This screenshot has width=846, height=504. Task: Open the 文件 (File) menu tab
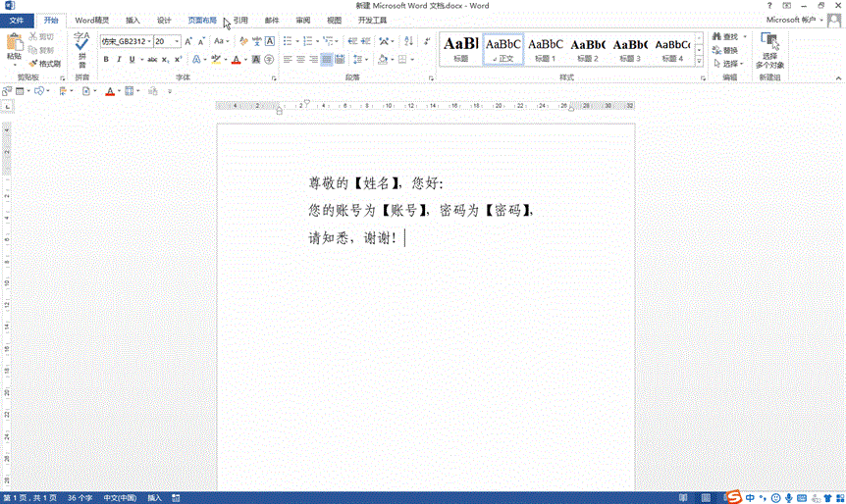pyautogui.click(x=21, y=20)
